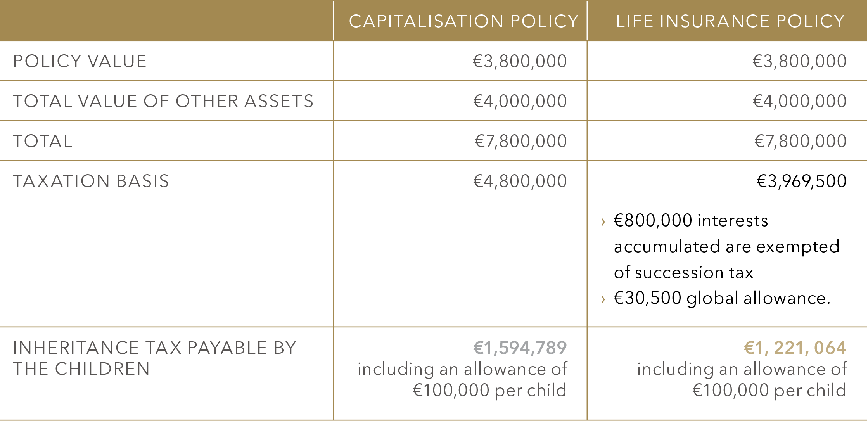868x422 pixels.
Task: Click the Taxation Basis row label
Action: pyautogui.click(x=91, y=181)
